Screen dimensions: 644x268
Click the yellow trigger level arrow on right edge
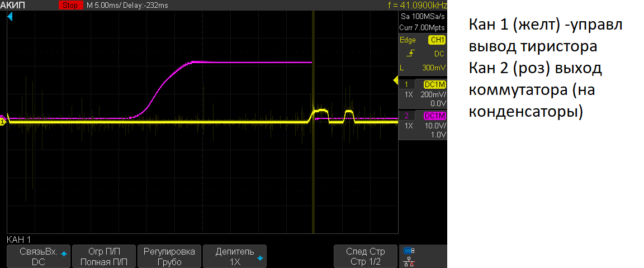pos(396,82)
